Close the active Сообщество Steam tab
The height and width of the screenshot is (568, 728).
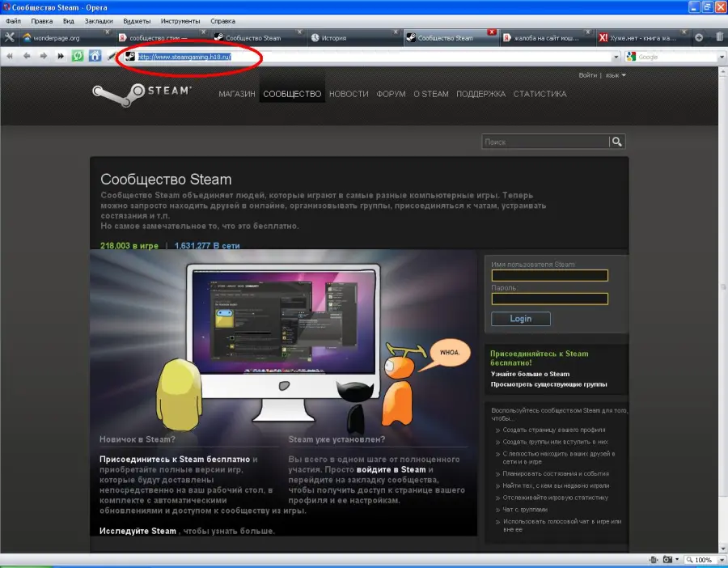pyautogui.click(x=492, y=32)
